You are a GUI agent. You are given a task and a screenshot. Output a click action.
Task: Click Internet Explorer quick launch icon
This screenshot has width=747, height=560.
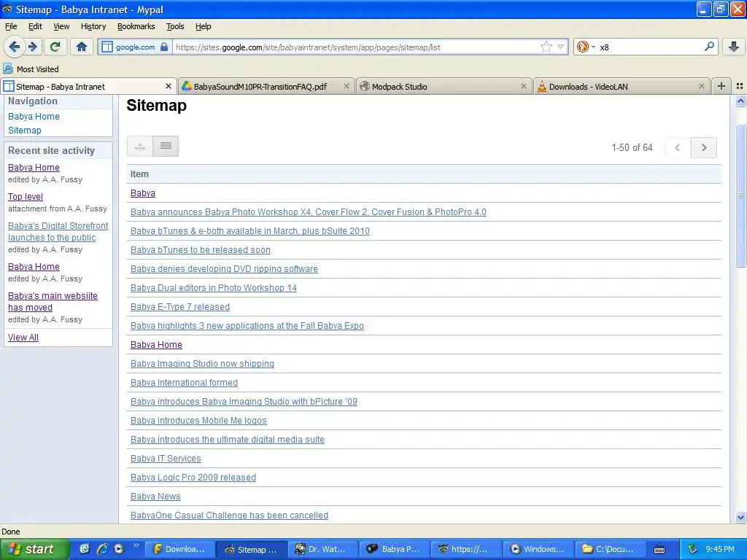tap(102, 549)
